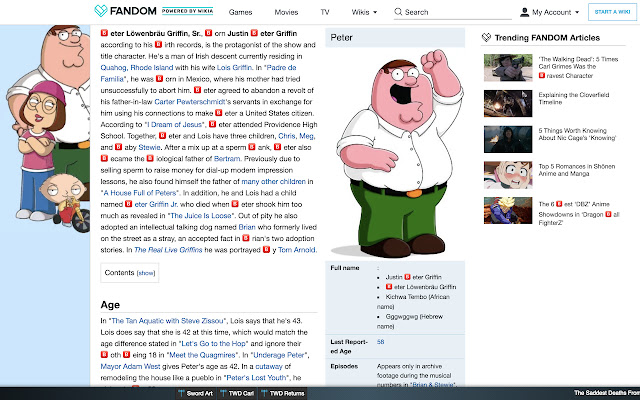The height and width of the screenshot is (400, 640).
Task: Open the Movies menu
Action: 286,12
